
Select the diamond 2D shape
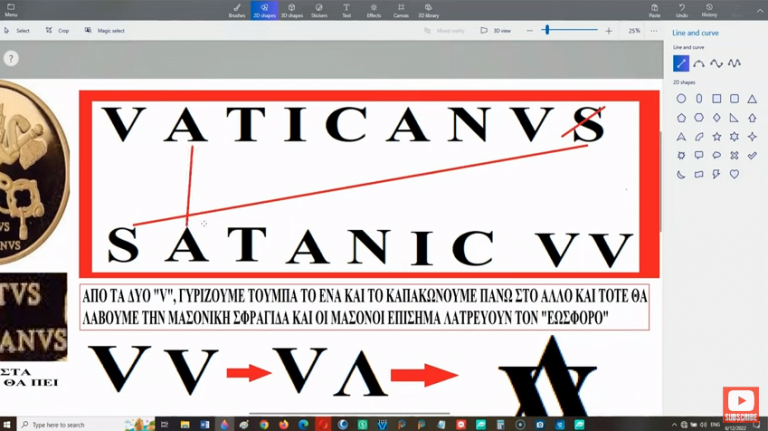click(x=717, y=118)
